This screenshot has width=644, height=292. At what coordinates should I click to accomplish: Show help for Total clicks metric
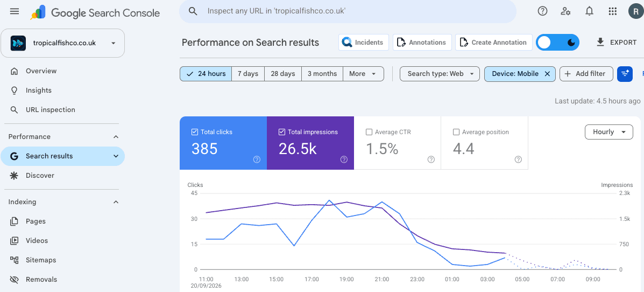point(257,159)
